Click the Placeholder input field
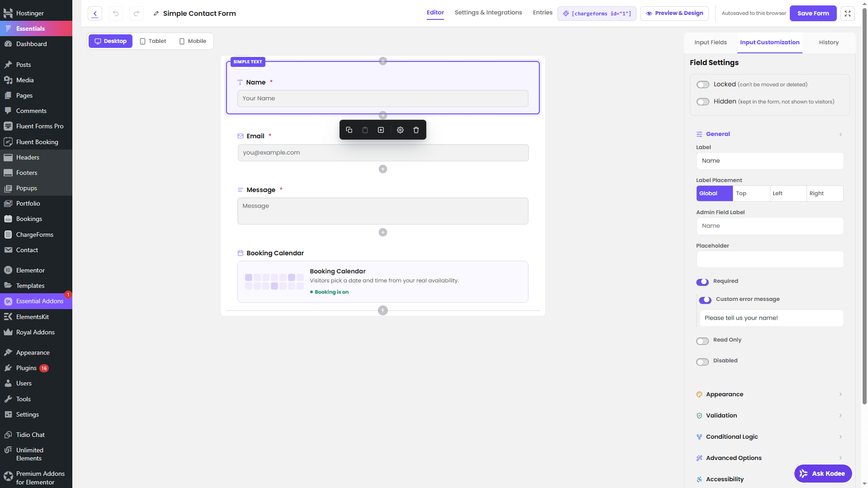The width and height of the screenshot is (868, 488). (770, 260)
